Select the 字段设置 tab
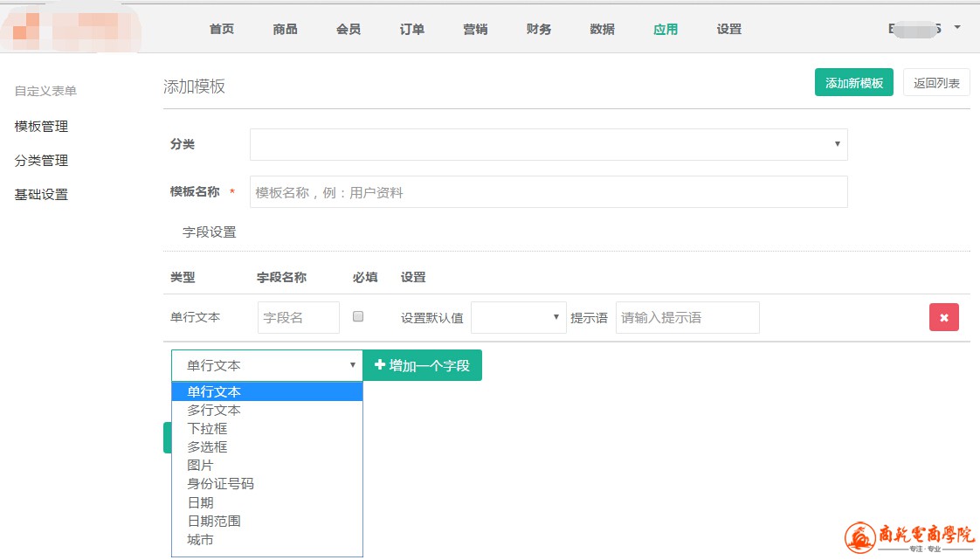Image resolution: width=980 pixels, height=560 pixels. point(210,232)
